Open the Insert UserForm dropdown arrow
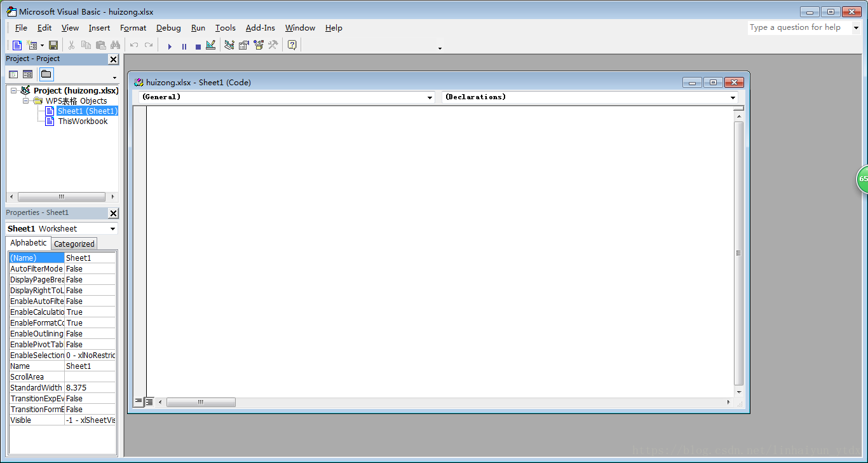This screenshot has height=463, width=868. click(42, 45)
